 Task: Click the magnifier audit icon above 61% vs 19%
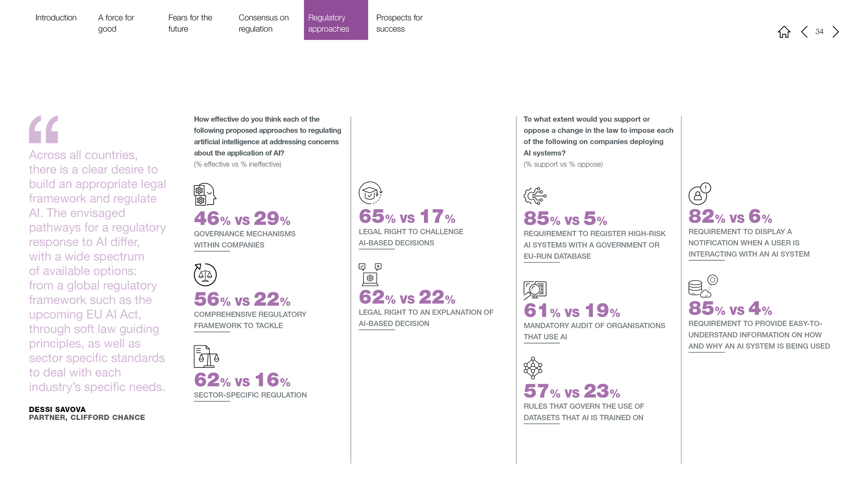pos(535,290)
